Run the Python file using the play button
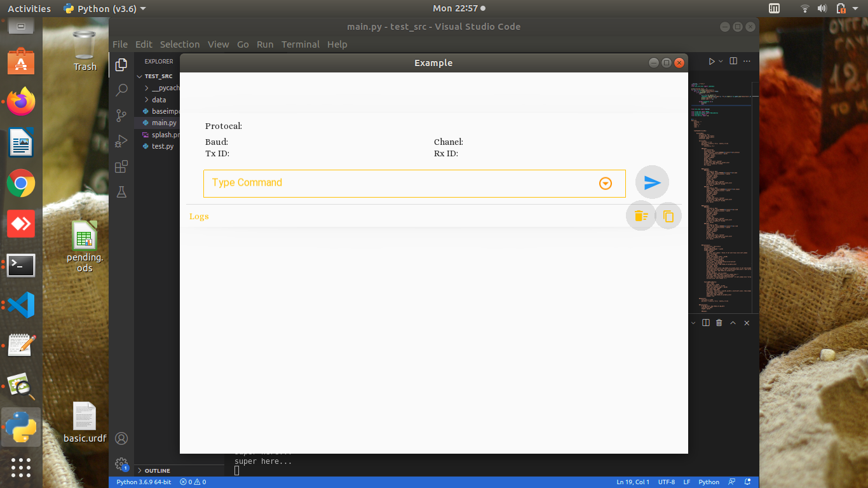This screenshot has height=488, width=868. tap(711, 61)
